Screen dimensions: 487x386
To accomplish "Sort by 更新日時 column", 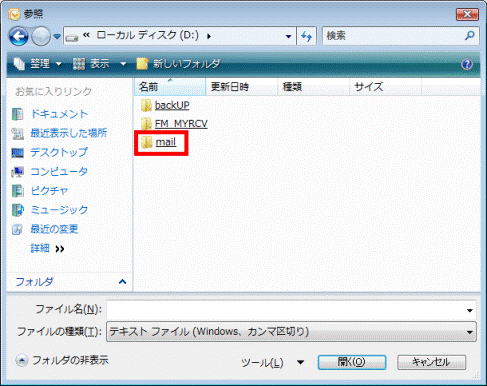I will pos(242,87).
